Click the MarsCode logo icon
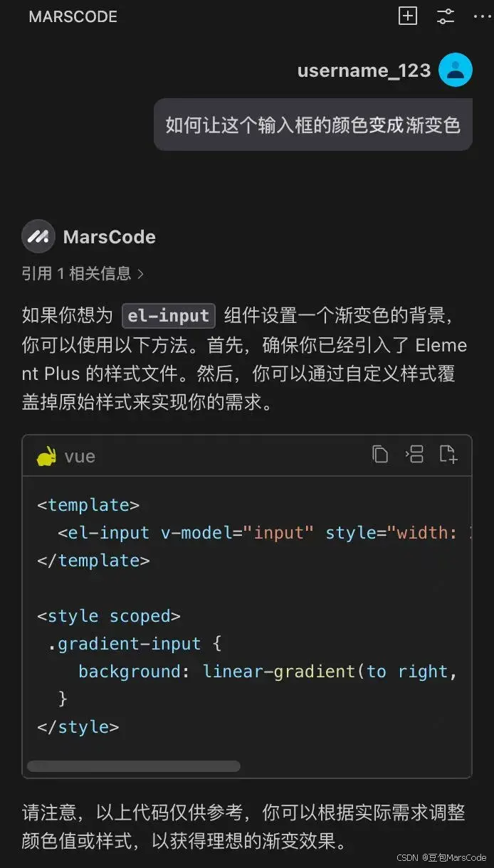The height and width of the screenshot is (868, 494). pos(38,237)
